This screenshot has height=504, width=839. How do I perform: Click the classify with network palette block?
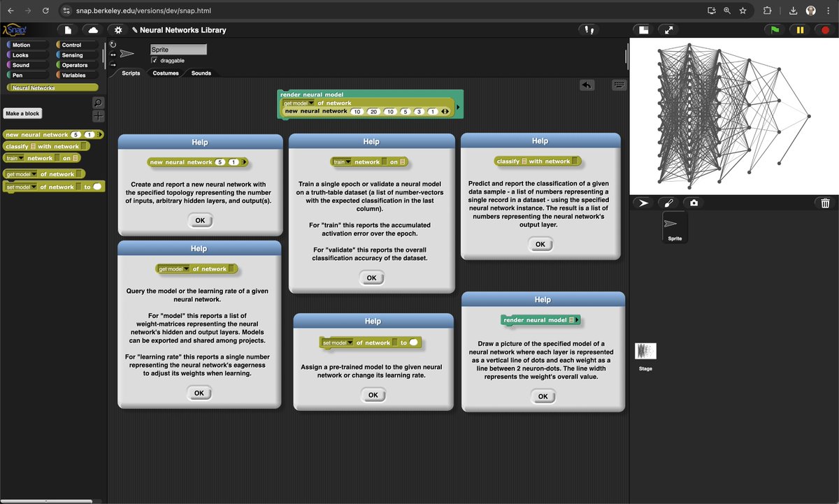[46, 146]
